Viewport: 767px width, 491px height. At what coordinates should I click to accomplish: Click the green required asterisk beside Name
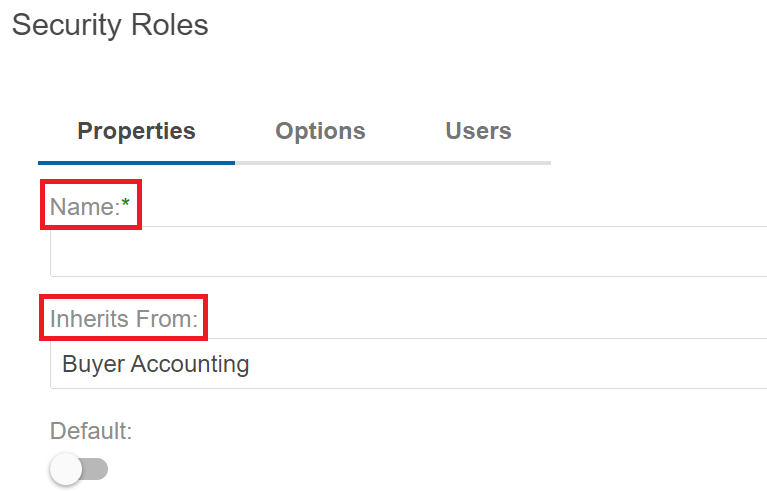click(x=126, y=204)
